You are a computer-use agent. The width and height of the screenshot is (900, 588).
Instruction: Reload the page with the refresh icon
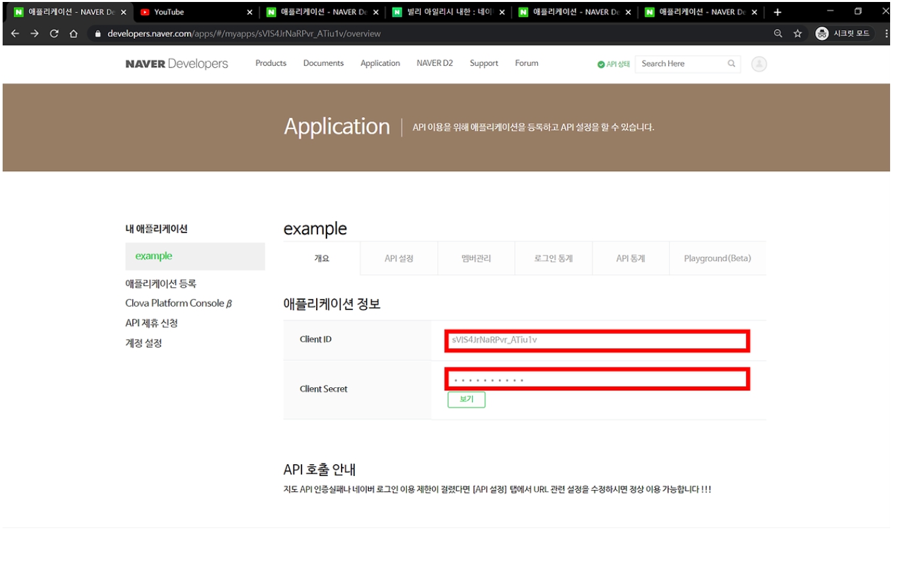[x=54, y=34]
